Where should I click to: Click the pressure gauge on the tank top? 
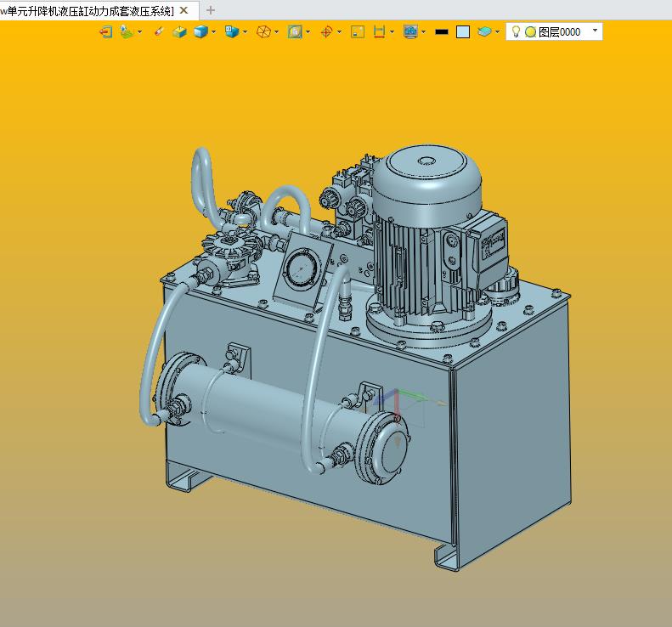(302, 268)
